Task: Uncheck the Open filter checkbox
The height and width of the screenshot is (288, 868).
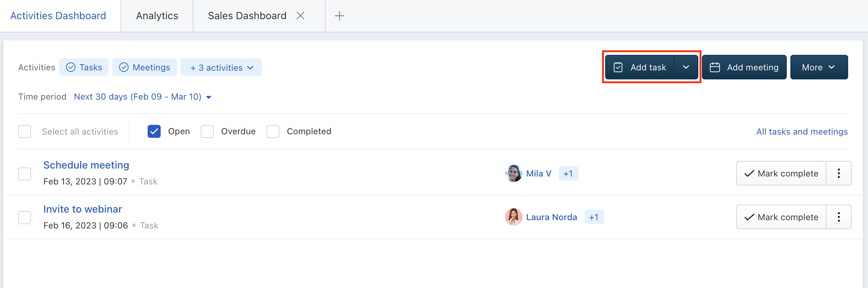Action: [154, 131]
